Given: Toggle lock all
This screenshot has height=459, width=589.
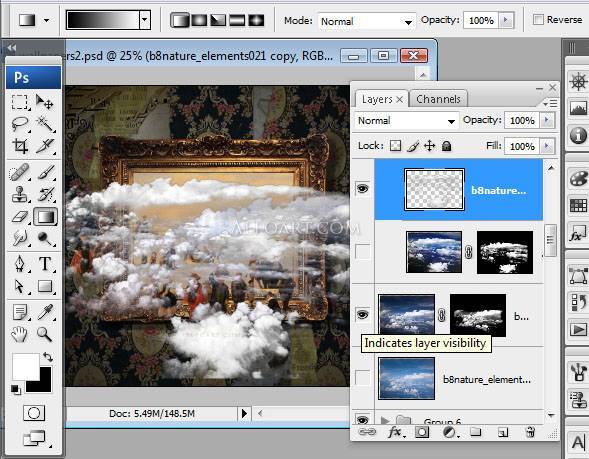Looking at the screenshot, I should pyautogui.click(x=446, y=146).
